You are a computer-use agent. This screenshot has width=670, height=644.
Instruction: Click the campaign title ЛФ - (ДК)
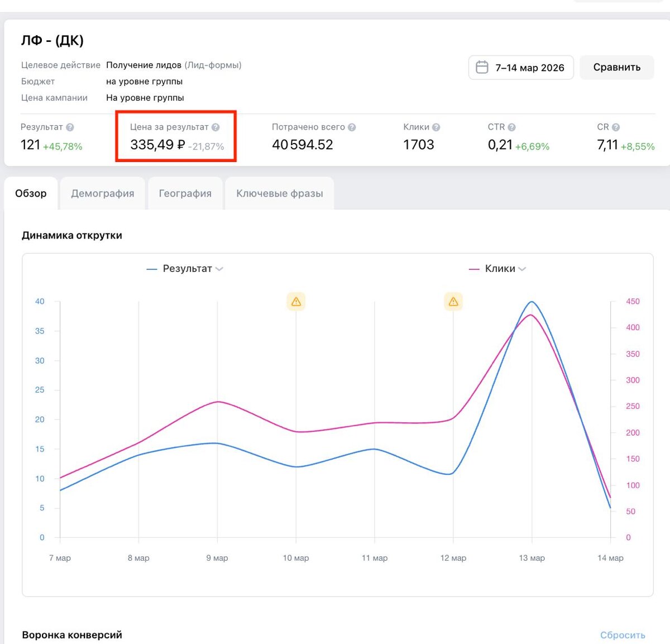(52, 40)
